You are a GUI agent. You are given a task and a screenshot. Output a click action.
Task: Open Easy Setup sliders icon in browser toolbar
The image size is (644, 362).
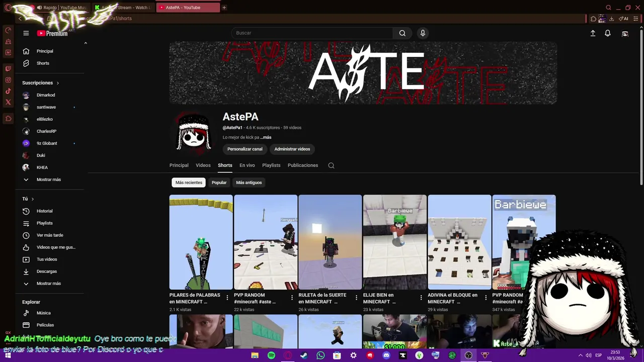(x=636, y=19)
